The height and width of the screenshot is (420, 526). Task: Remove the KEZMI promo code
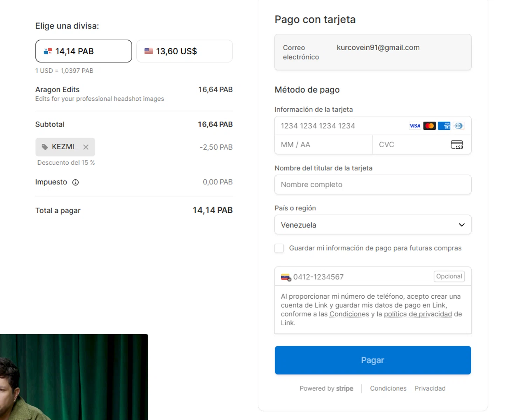[86, 147]
